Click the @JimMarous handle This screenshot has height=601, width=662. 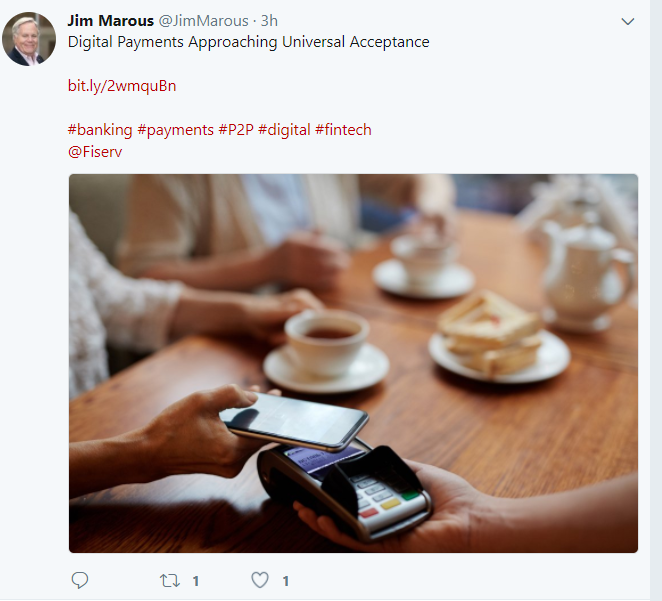203,21
